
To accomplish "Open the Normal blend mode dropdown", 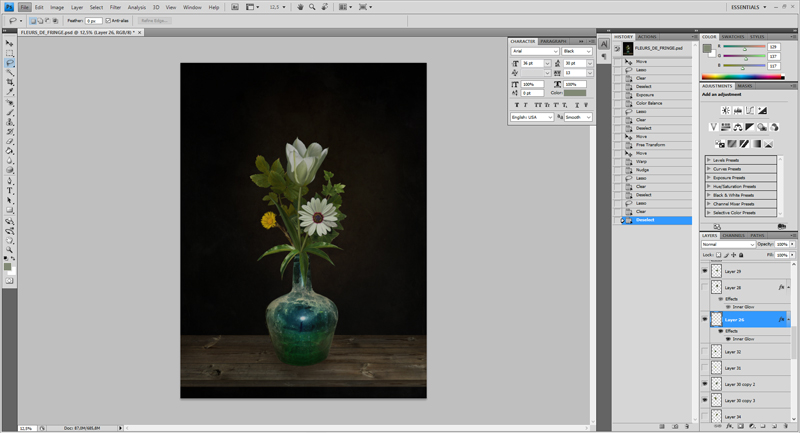I will [x=728, y=244].
